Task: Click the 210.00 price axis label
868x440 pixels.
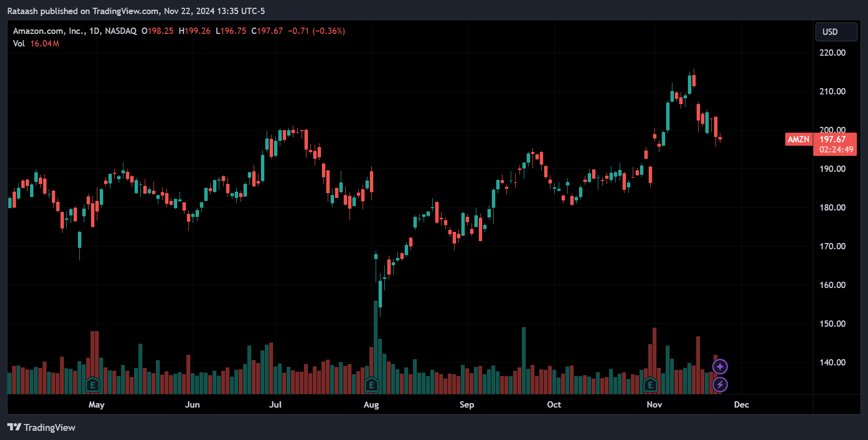Action: 833,91
